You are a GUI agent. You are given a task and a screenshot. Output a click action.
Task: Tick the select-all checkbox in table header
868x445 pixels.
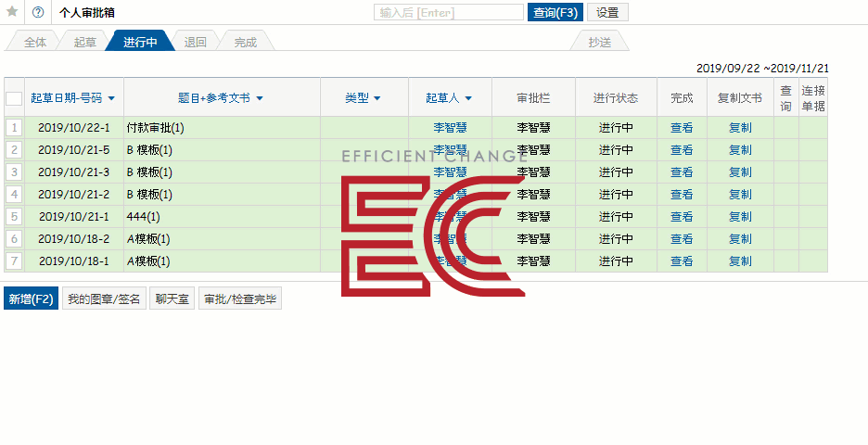pos(14,98)
